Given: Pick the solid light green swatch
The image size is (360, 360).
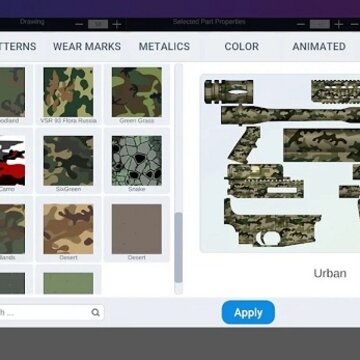Looking at the screenshot, I should [68, 283].
